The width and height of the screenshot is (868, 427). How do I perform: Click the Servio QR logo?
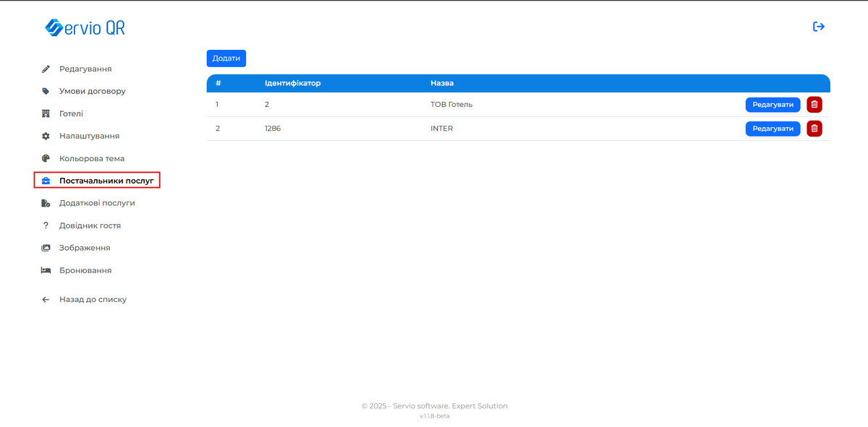85,27
